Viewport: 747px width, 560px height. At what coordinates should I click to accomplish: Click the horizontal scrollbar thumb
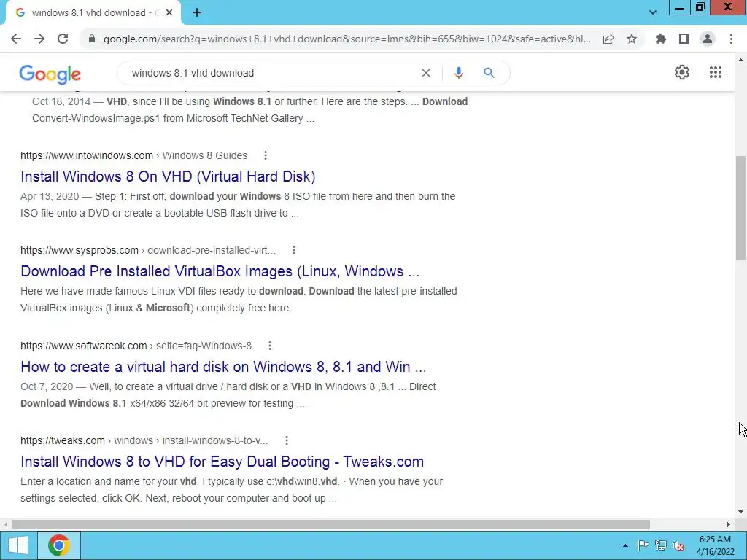pos(331,524)
